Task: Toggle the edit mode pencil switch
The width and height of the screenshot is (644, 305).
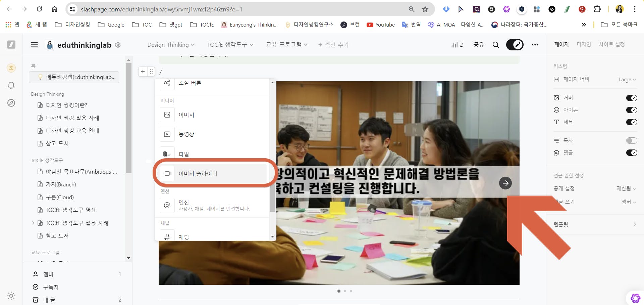Action: click(515, 45)
